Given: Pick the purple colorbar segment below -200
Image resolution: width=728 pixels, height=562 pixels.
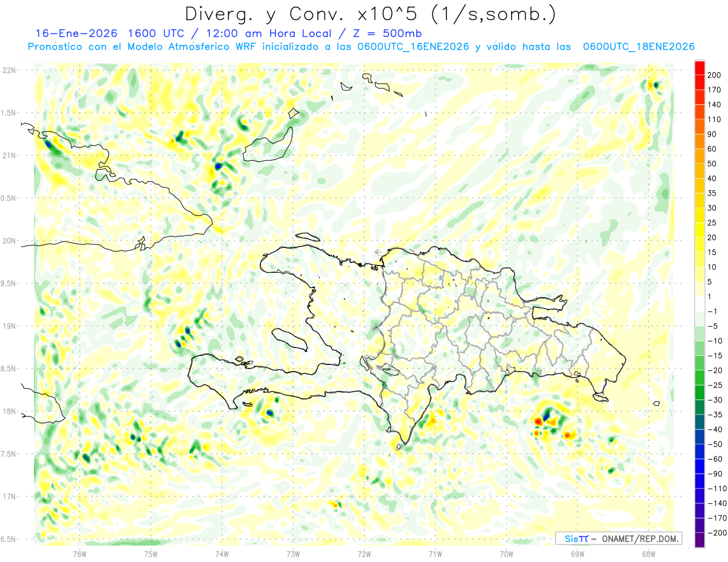Looking at the screenshot, I should click(x=699, y=540).
